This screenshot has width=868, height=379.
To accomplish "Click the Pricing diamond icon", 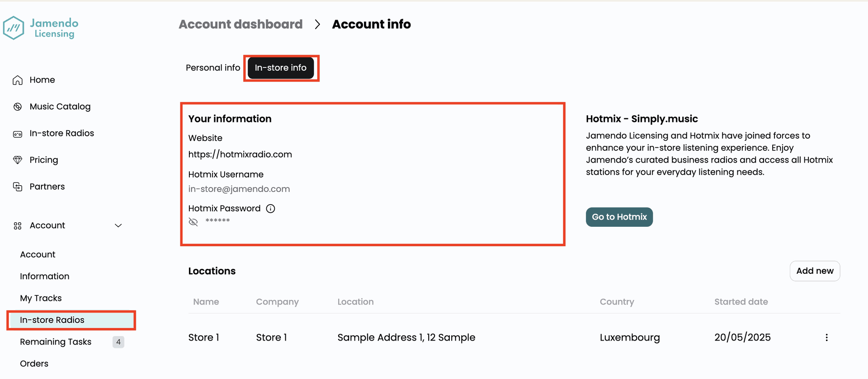I will click(x=18, y=160).
